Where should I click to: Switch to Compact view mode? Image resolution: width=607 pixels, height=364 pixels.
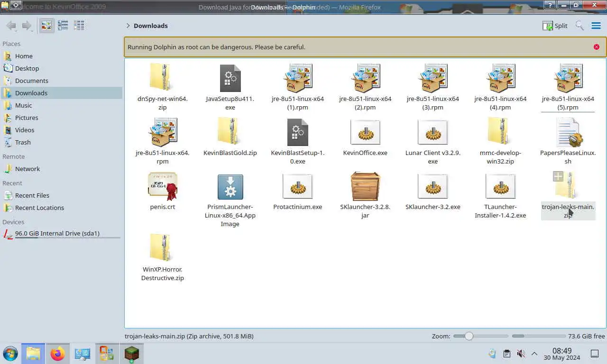[63, 26]
